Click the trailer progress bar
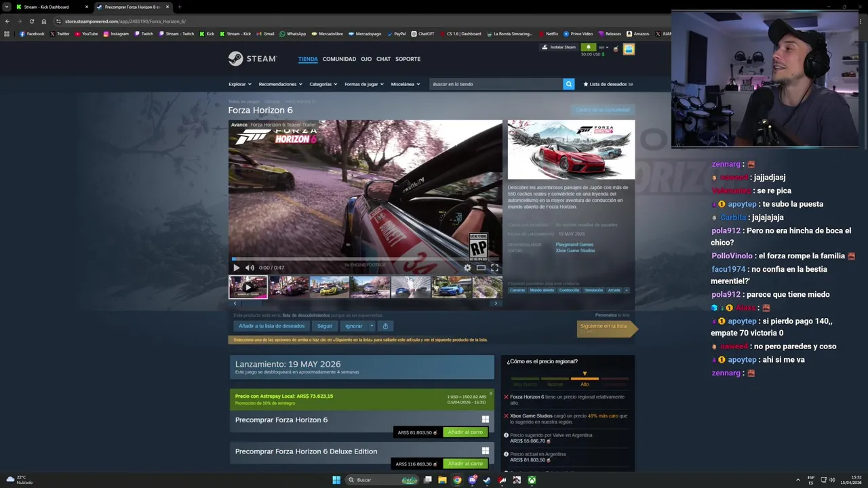 (365, 259)
